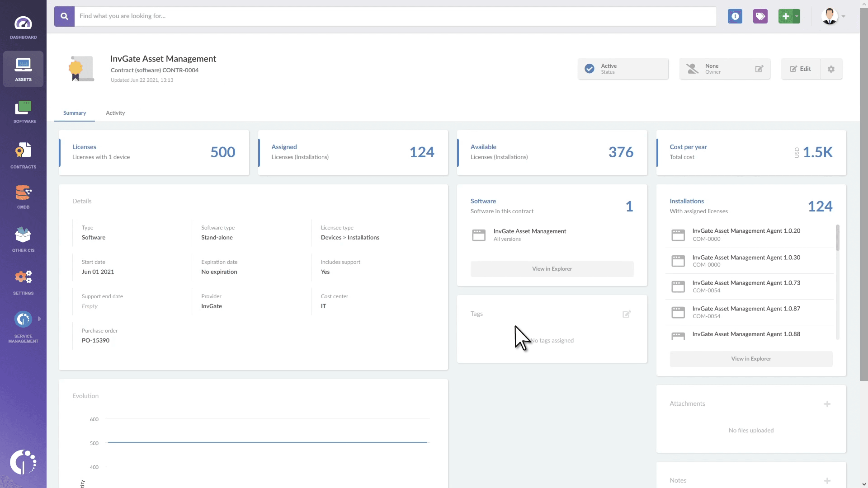Image resolution: width=868 pixels, height=488 pixels.
Task: Add an attachment with the plus icon
Action: click(x=827, y=404)
